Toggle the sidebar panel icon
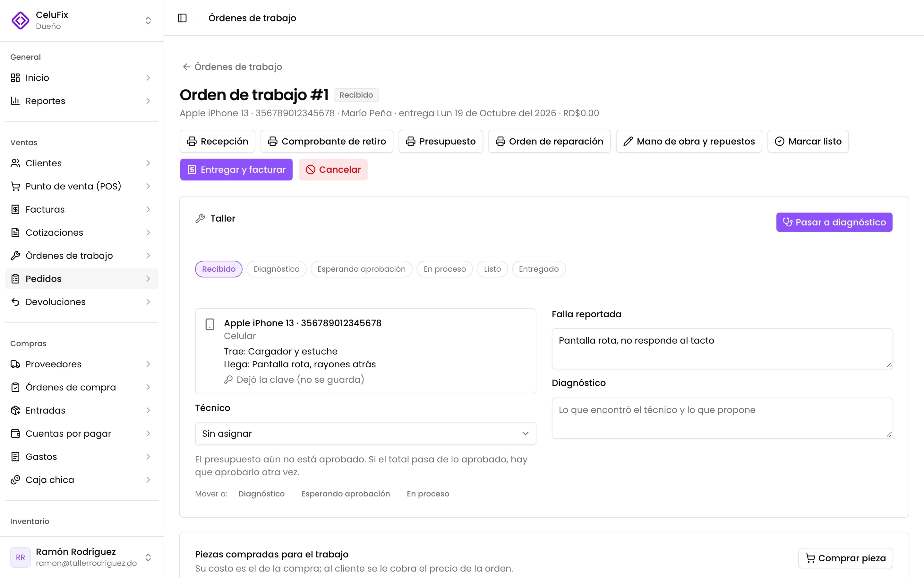Screen dimensions: 924x578 182,18
